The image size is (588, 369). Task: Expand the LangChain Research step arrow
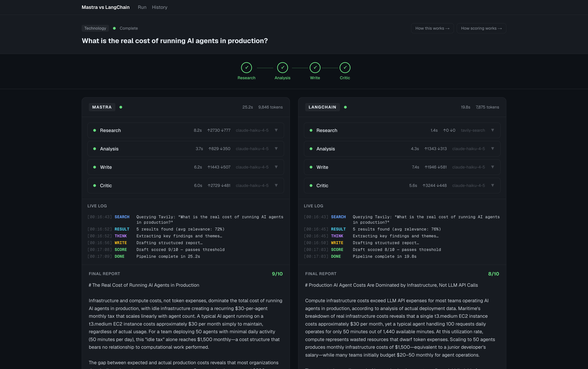click(x=493, y=130)
